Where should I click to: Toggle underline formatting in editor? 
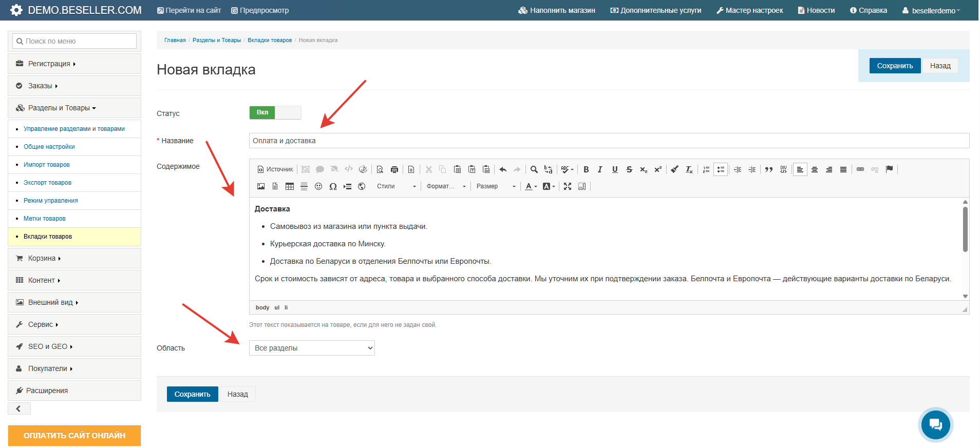615,169
